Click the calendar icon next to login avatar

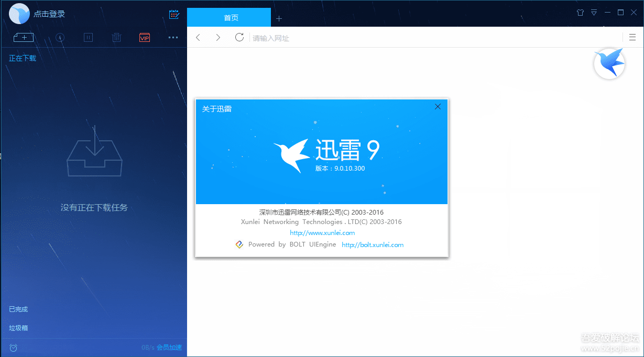[x=174, y=14]
